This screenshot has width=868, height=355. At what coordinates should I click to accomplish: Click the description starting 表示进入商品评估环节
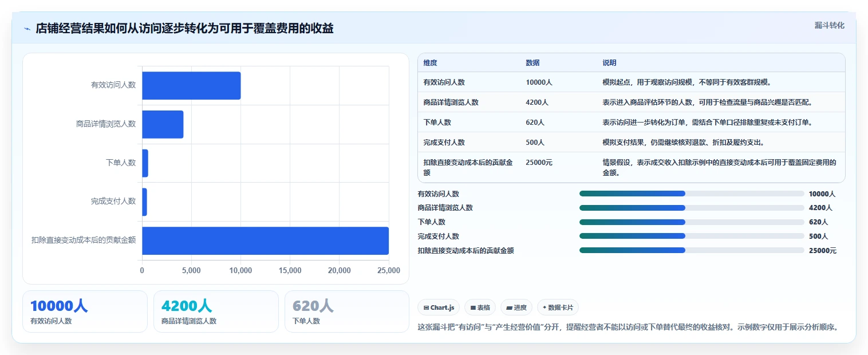click(708, 102)
